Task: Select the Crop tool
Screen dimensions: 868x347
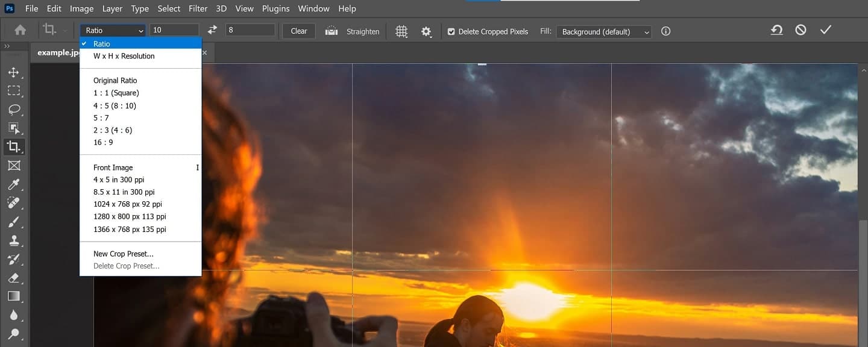Action: point(14,146)
